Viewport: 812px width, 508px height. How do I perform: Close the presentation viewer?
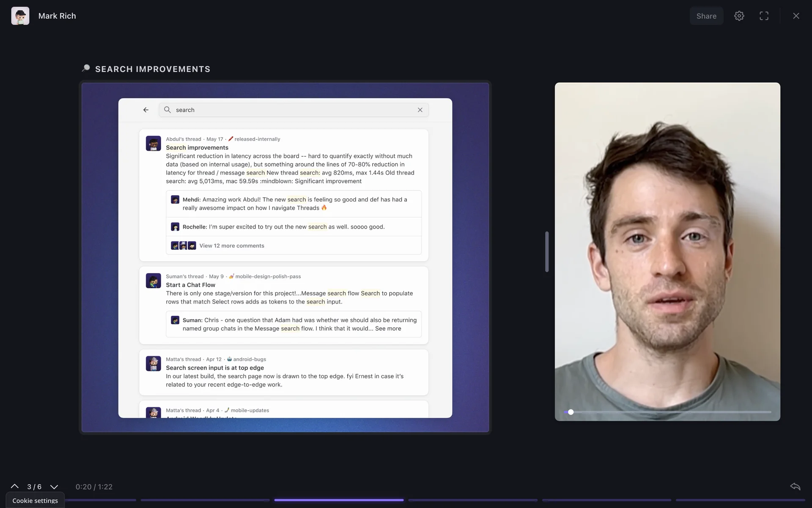tap(796, 16)
